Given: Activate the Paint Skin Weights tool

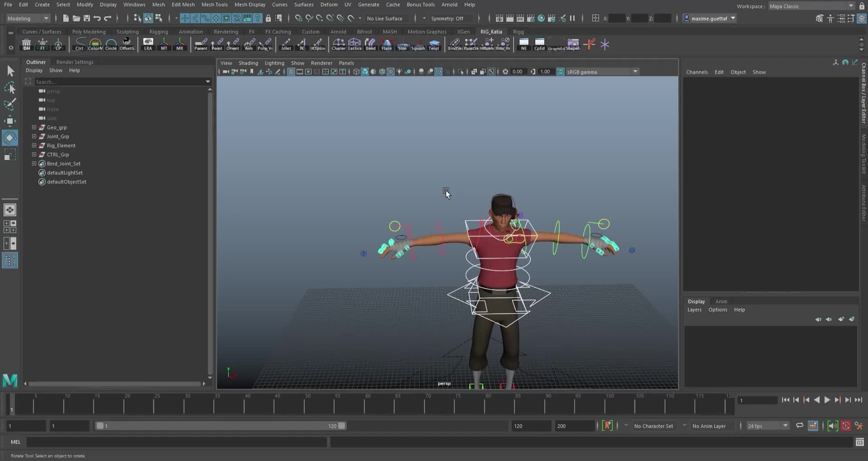Looking at the screenshot, I should [471, 44].
